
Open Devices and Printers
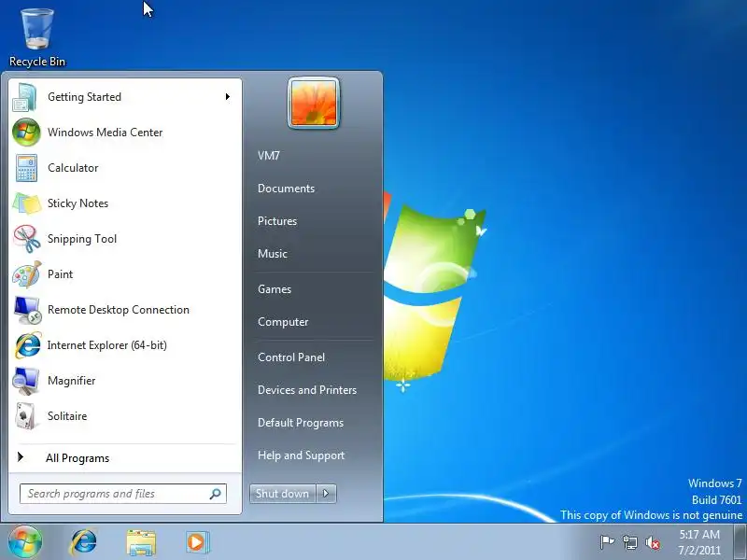(x=307, y=390)
